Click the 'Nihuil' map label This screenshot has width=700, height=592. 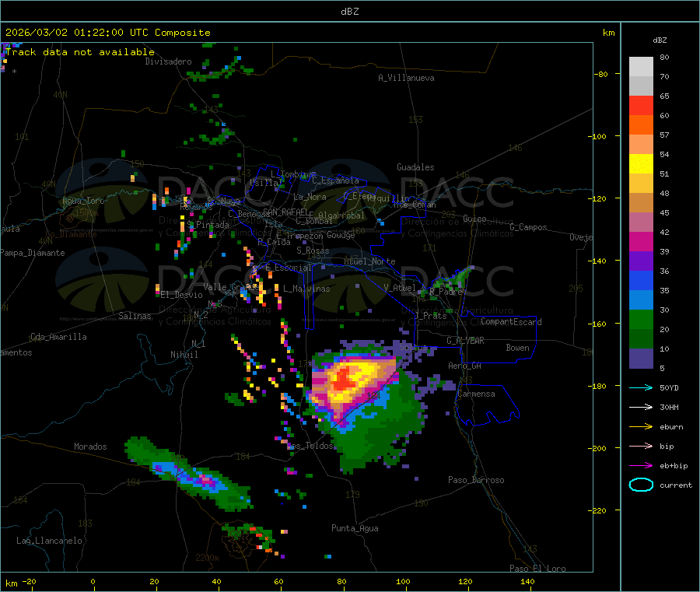184,355
